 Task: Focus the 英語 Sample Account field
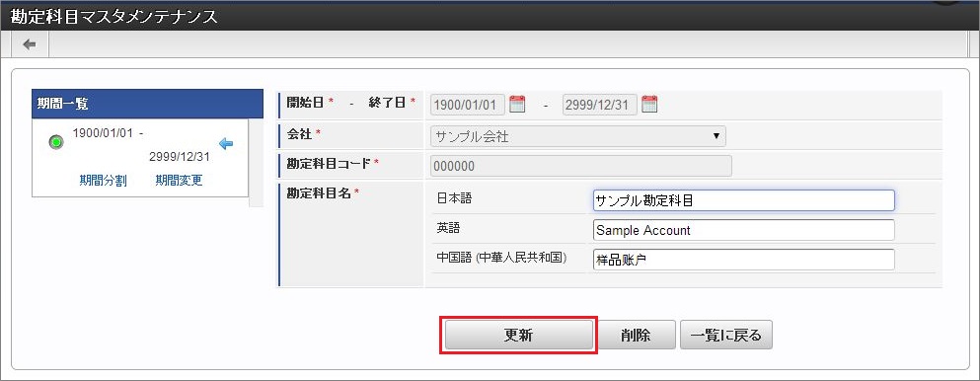pos(744,230)
